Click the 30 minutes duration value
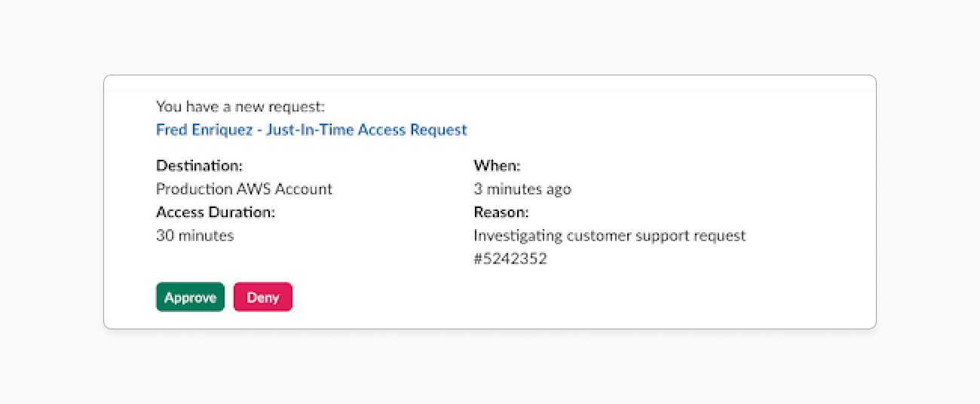The height and width of the screenshot is (404, 980). 194,235
